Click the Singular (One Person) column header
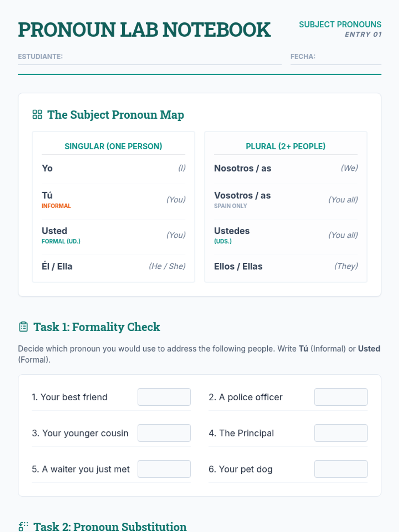Viewport: 399px width, 532px height. tap(113, 146)
